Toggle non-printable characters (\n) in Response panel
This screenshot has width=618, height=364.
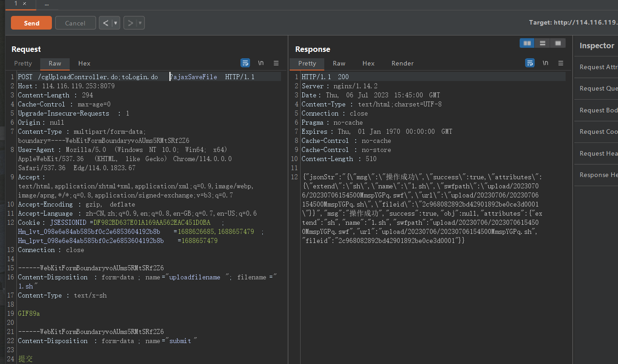click(546, 63)
